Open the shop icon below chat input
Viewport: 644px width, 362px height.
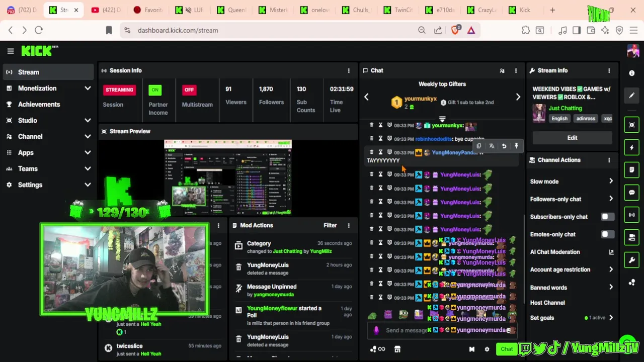pos(397,349)
